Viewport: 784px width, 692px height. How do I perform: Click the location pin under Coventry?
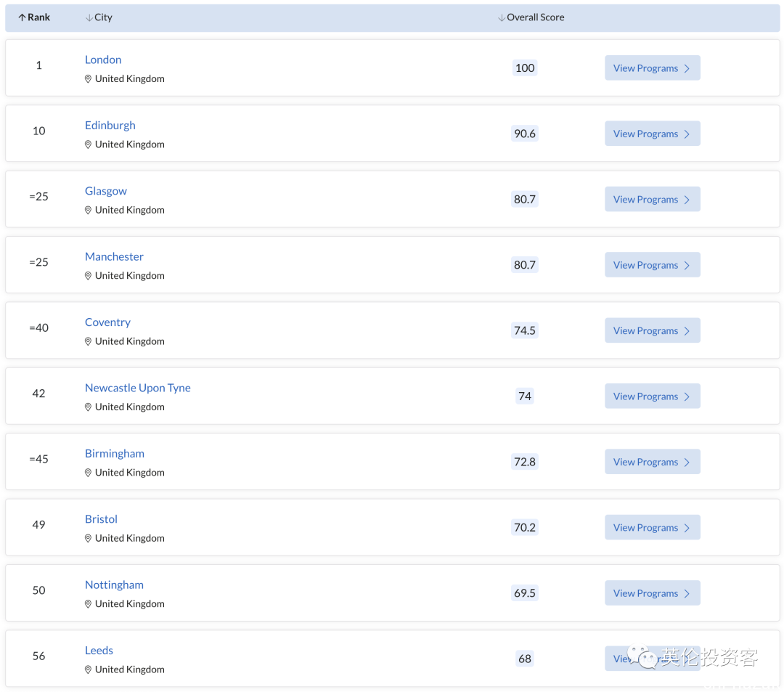pyautogui.click(x=88, y=341)
